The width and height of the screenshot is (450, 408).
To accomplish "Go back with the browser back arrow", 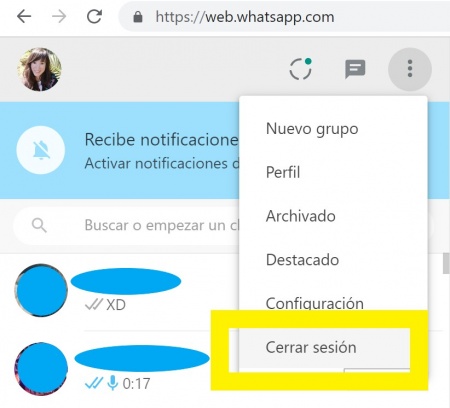I will click(x=24, y=16).
